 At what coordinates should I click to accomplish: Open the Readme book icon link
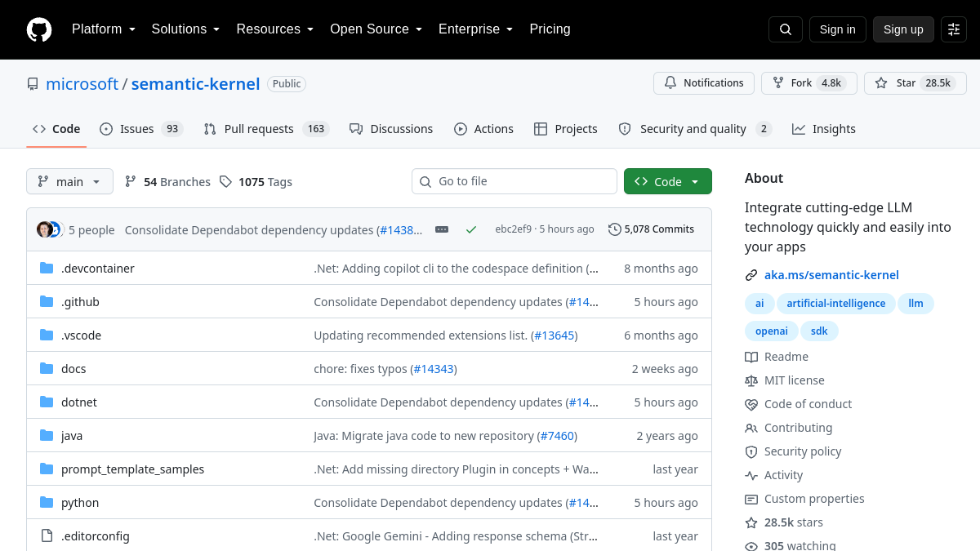tap(751, 357)
